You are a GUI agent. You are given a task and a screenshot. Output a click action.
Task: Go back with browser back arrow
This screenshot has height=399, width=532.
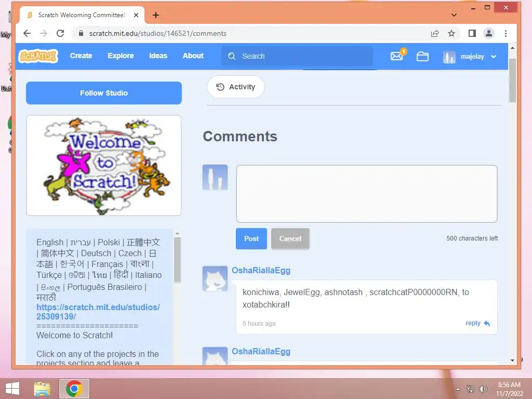pyautogui.click(x=27, y=33)
